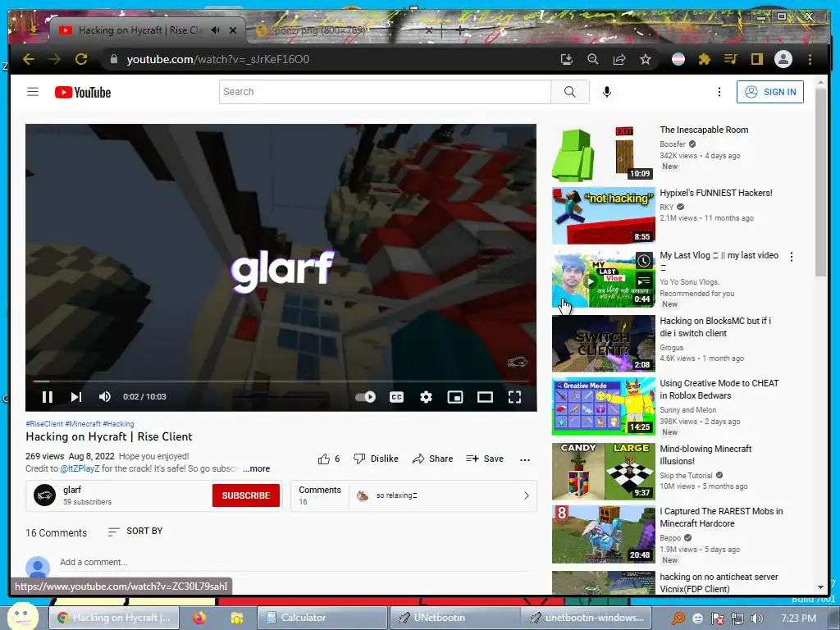Skip to the next video

pos(76,397)
